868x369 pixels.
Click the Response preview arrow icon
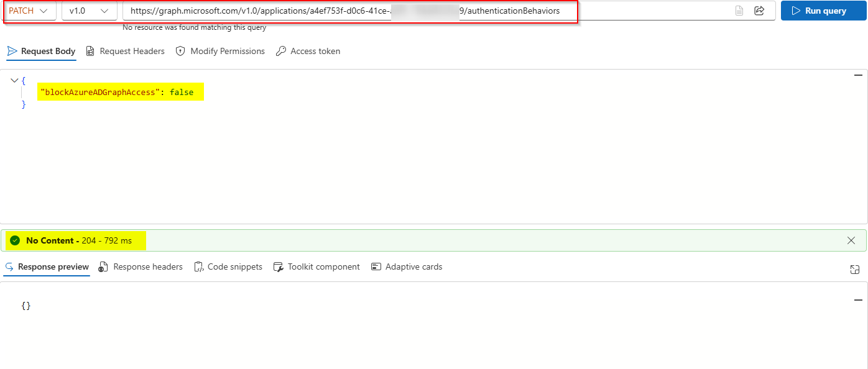(9, 266)
